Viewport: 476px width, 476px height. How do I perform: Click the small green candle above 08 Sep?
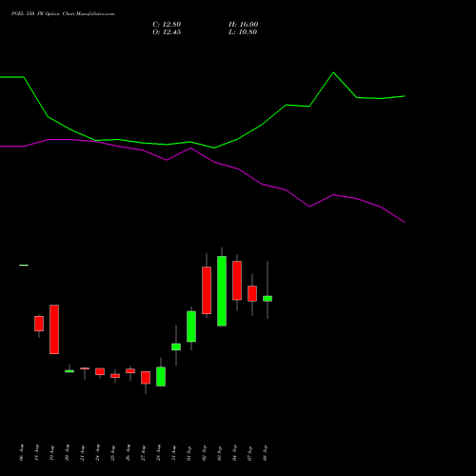click(x=268, y=299)
